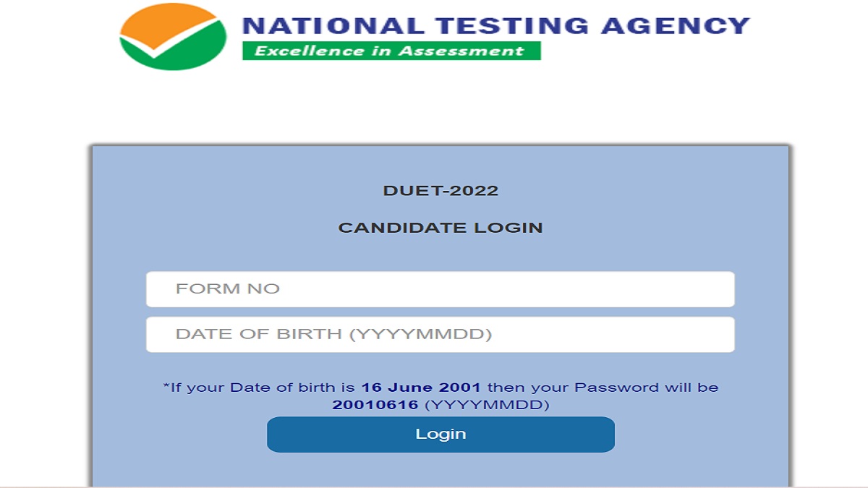Click the FORM NO placeholder text
Image resolution: width=868 pixels, height=488 pixels.
227,289
